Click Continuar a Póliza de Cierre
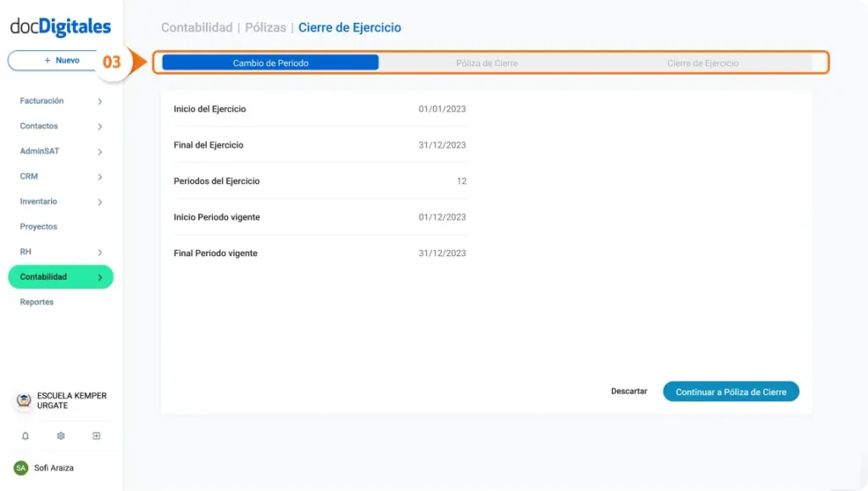Viewport: 868px width, 491px height. [x=731, y=391]
